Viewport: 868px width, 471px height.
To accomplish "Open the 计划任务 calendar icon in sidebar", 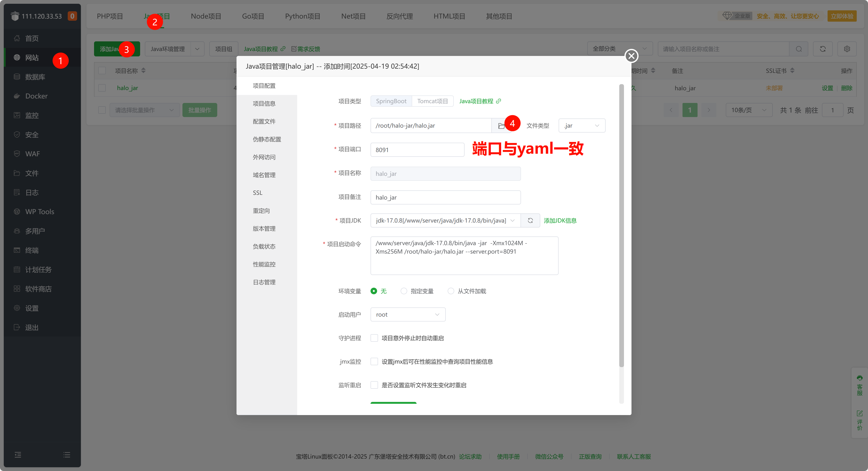I will coord(17,270).
